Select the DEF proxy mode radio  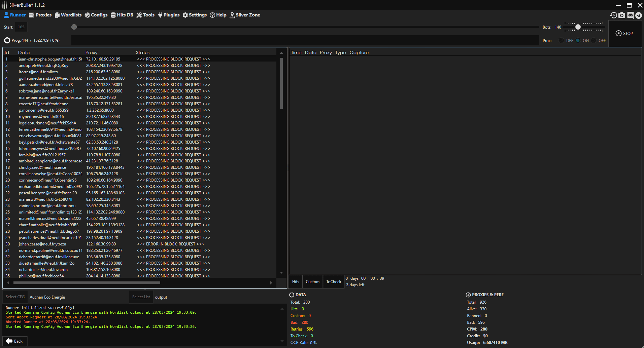pos(561,40)
